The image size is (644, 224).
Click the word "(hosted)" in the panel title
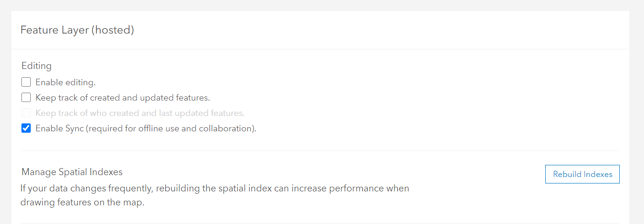112,30
